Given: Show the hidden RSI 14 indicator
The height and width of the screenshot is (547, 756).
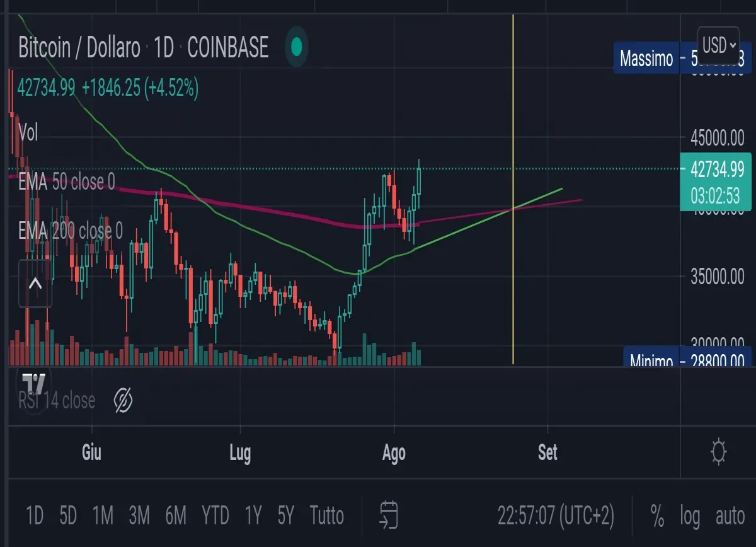Looking at the screenshot, I should [123, 400].
